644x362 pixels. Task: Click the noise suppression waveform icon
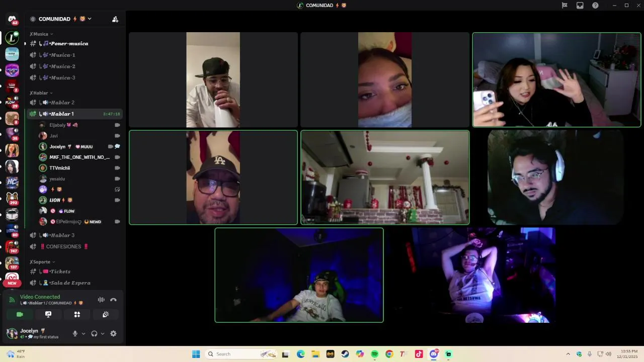101,300
